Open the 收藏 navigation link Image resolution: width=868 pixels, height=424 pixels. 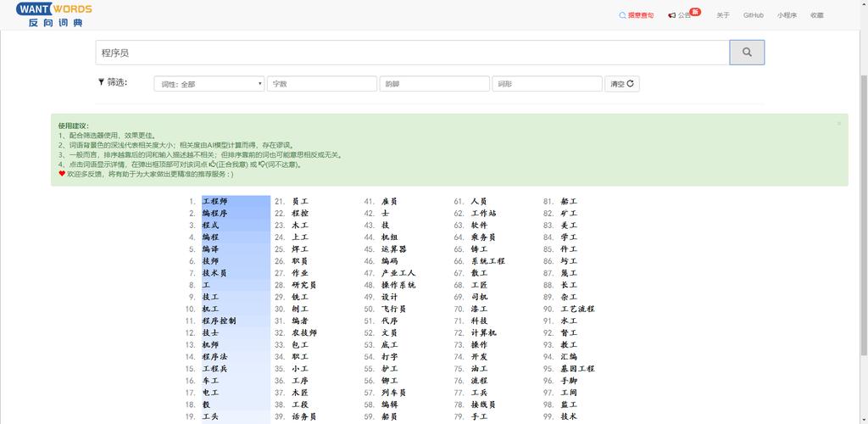coord(816,15)
